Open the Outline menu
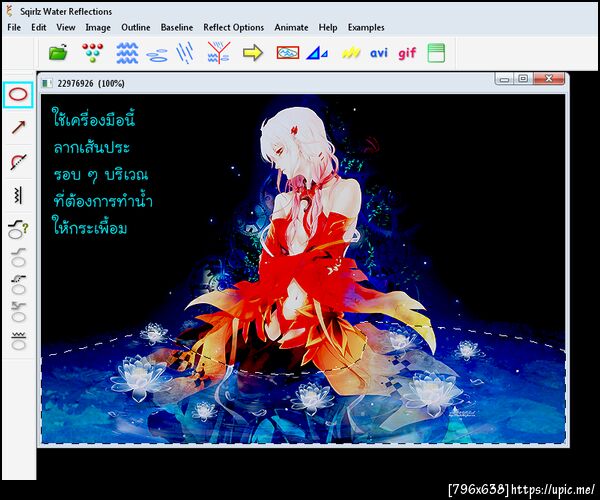The height and width of the screenshot is (500, 600). [136, 28]
